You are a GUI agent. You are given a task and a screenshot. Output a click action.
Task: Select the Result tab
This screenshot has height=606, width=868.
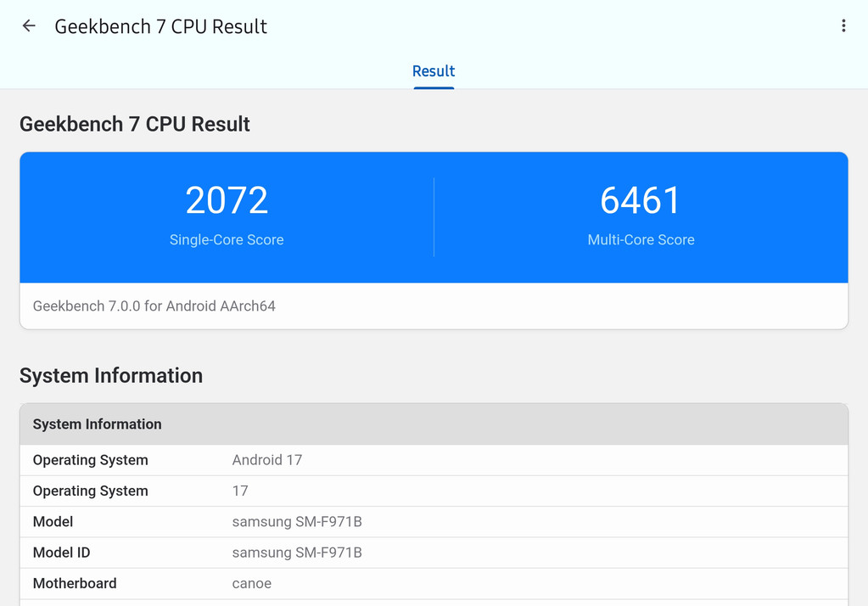pos(434,71)
